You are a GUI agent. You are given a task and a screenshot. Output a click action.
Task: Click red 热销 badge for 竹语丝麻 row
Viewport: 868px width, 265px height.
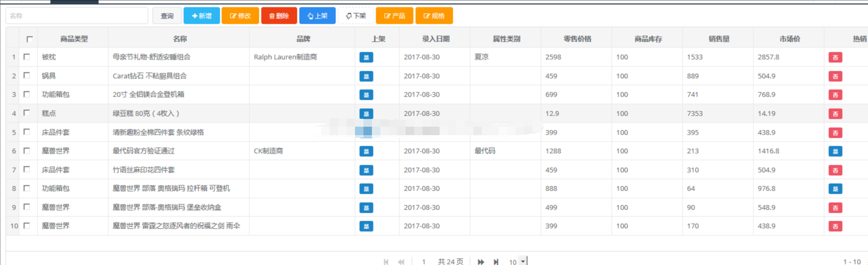(x=835, y=170)
